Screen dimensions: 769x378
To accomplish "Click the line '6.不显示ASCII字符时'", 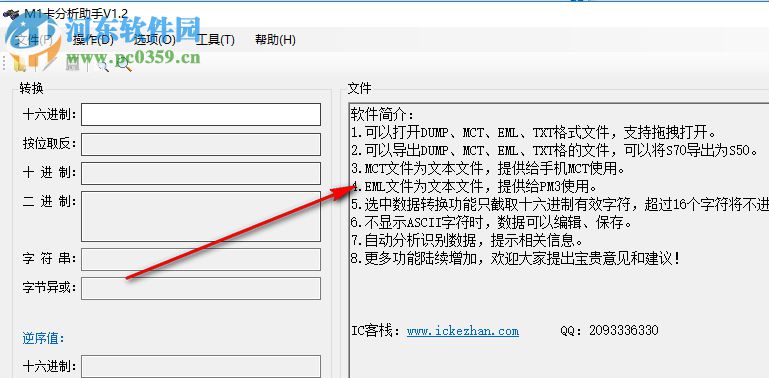I will click(x=491, y=223).
